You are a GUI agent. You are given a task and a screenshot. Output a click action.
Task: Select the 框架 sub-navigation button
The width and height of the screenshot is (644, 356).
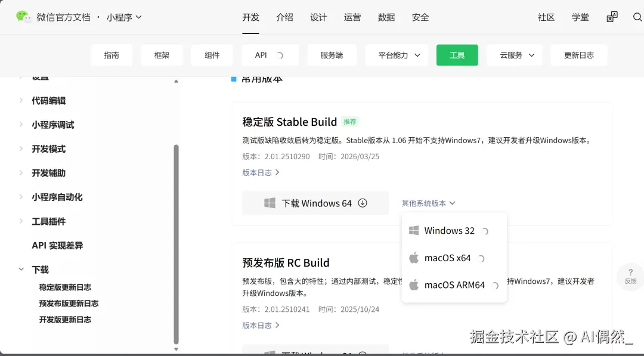coord(162,55)
